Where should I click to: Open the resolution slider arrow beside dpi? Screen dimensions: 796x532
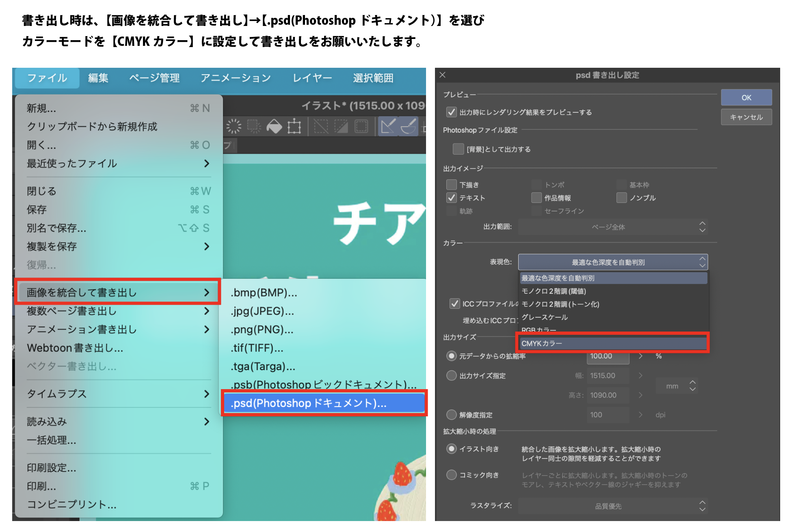click(640, 415)
